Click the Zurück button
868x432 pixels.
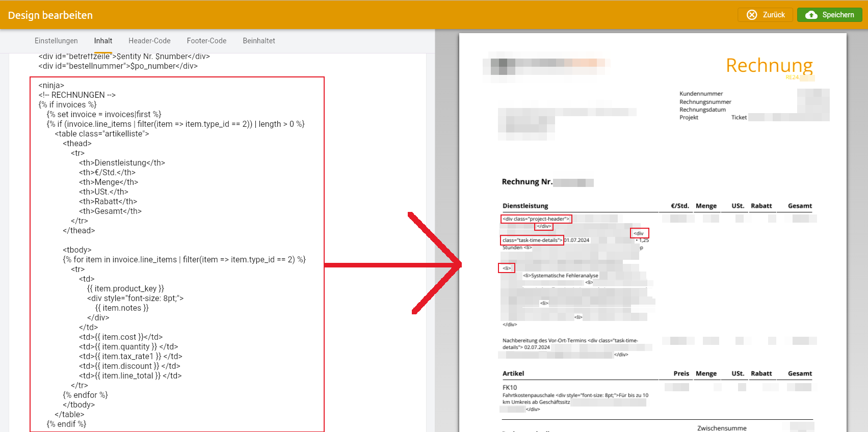click(x=765, y=15)
